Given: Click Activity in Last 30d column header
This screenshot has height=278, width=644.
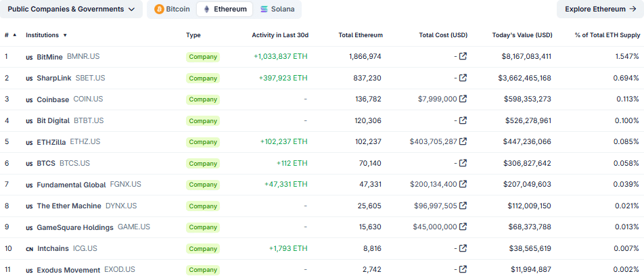Looking at the screenshot, I should [280, 35].
